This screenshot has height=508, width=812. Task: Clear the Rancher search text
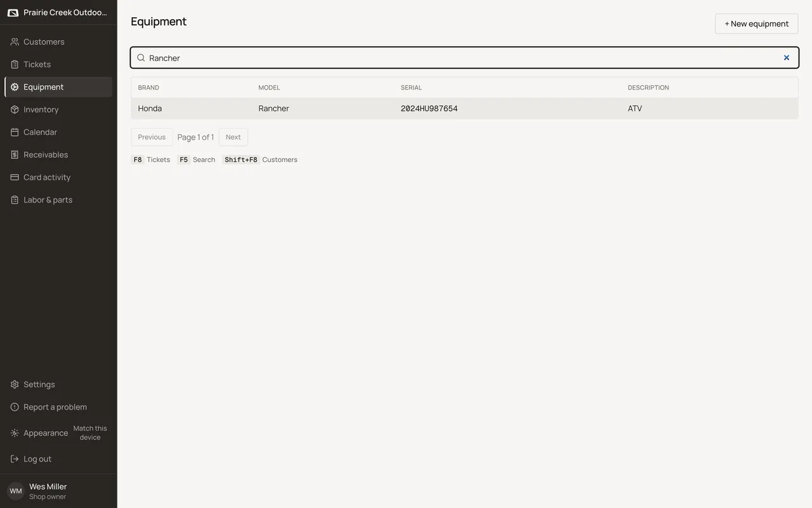[x=787, y=58]
